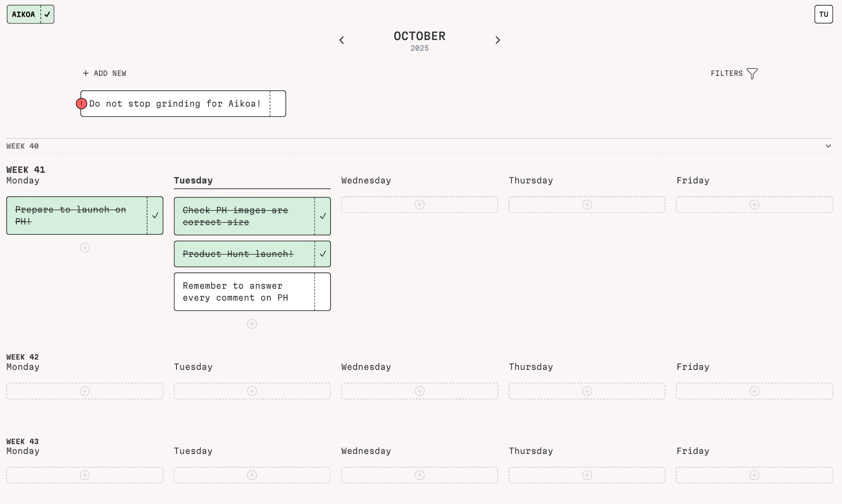
Task: Expand the collapsed Week 40 section
Action: pyautogui.click(x=828, y=146)
